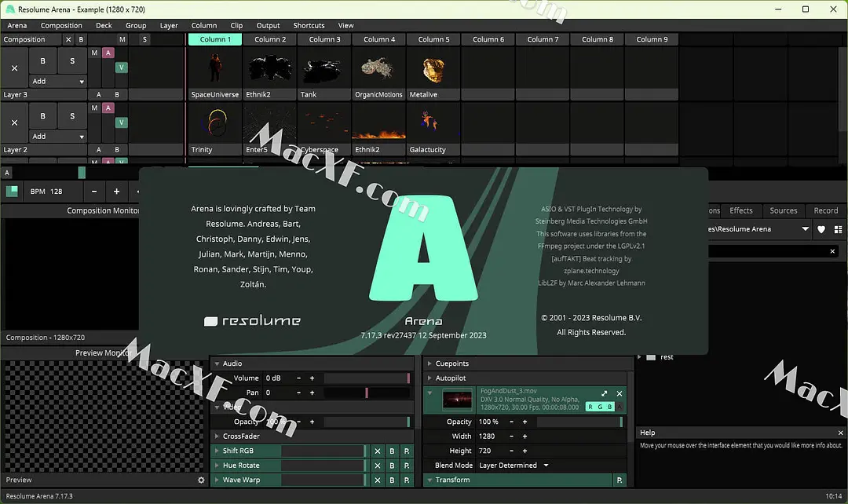Trigger the Metalive clip thumbnail
Screen dimensions: 848x504
pyautogui.click(x=433, y=68)
